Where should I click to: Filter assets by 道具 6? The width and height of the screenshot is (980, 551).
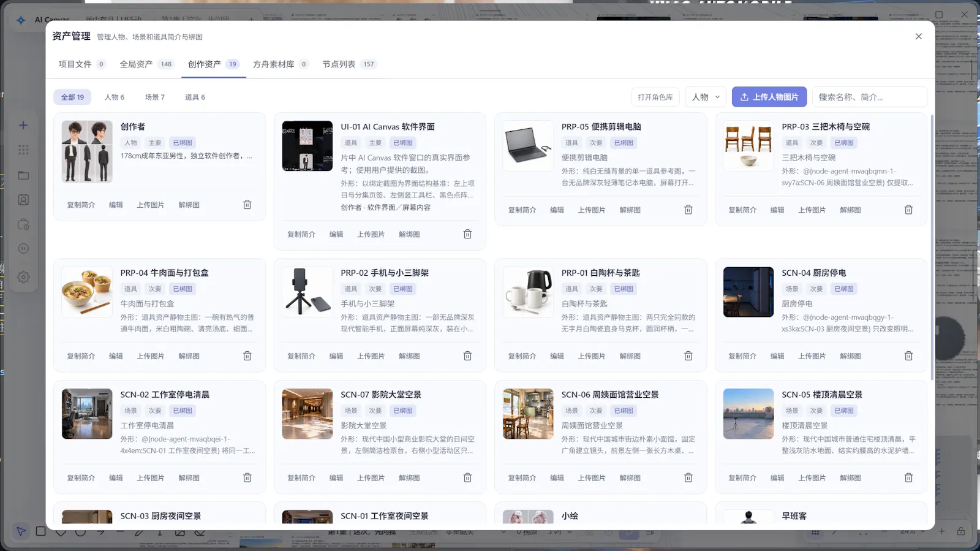point(195,97)
